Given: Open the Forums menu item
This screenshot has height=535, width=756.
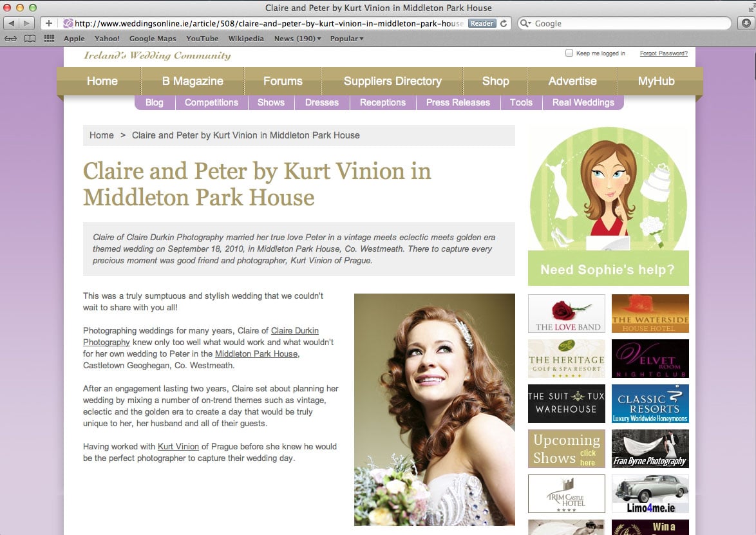Looking at the screenshot, I should (x=283, y=81).
